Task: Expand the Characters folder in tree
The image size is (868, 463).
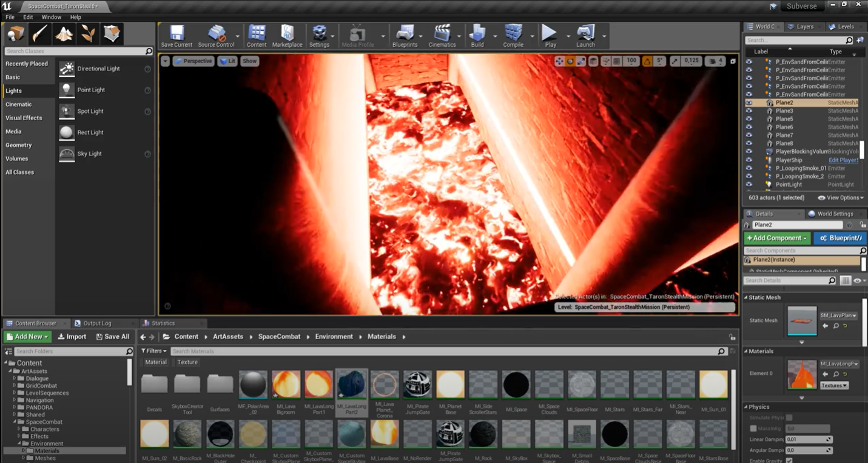Action: click(x=18, y=429)
